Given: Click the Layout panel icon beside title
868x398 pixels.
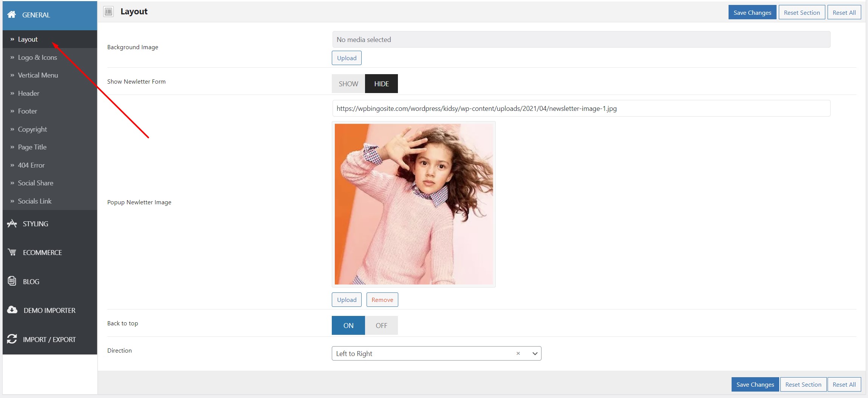Looking at the screenshot, I should tap(108, 12).
